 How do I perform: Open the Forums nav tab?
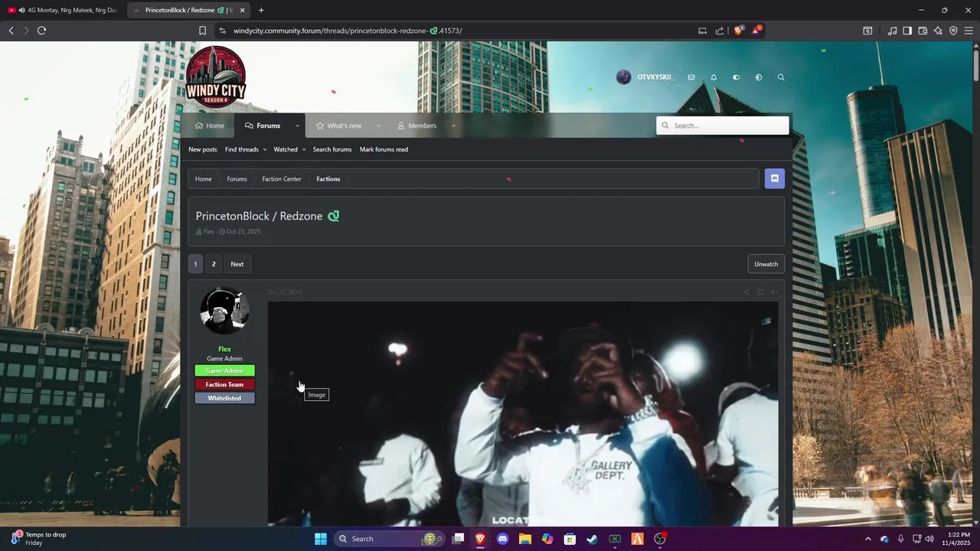click(x=263, y=126)
